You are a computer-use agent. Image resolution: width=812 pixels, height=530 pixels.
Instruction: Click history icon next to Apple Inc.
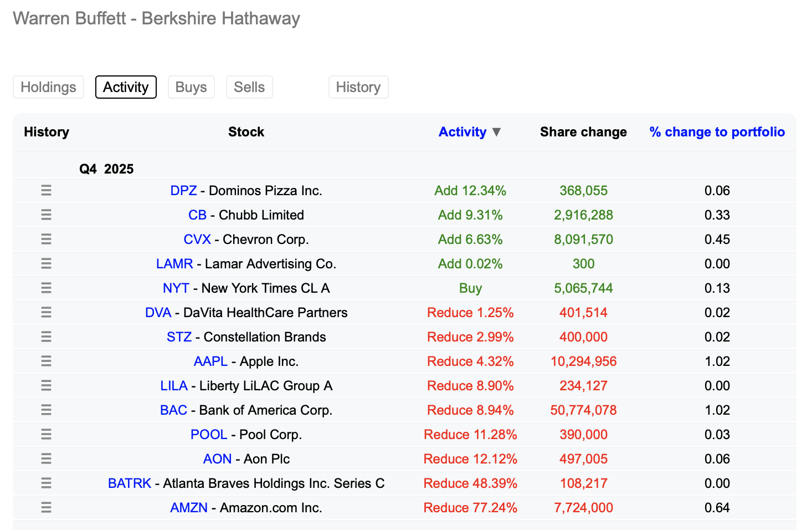[x=46, y=361]
